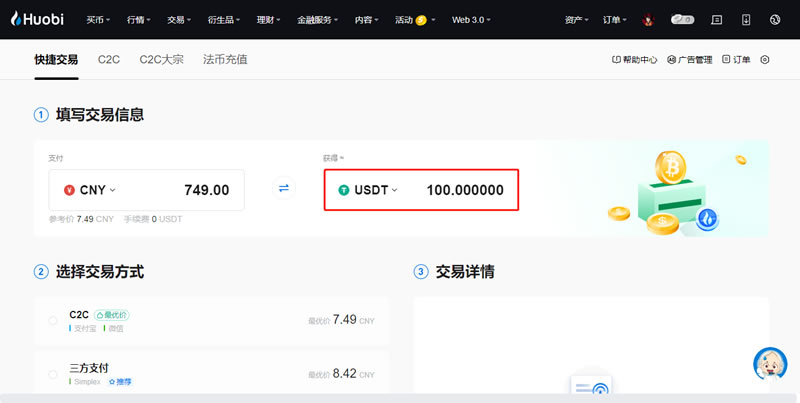The image size is (800, 403).
Task: Open the messages notification icon
Action: click(716, 19)
